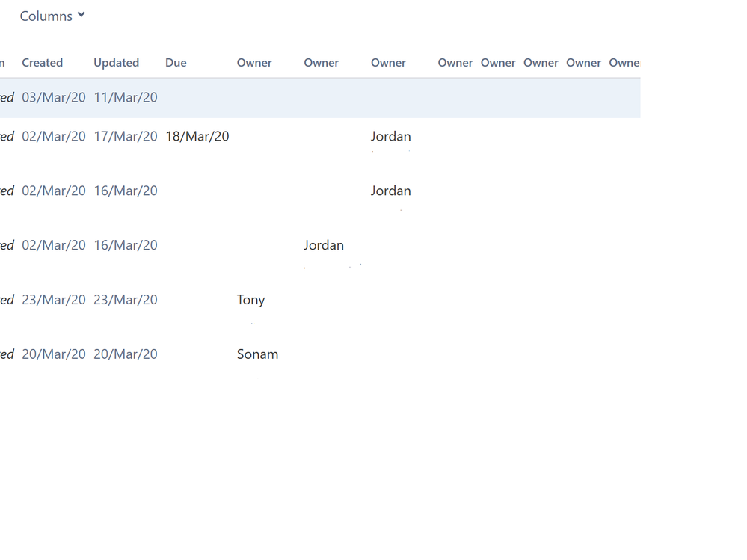
Task: Click the last Owner column header
Action: pyautogui.click(x=625, y=62)
